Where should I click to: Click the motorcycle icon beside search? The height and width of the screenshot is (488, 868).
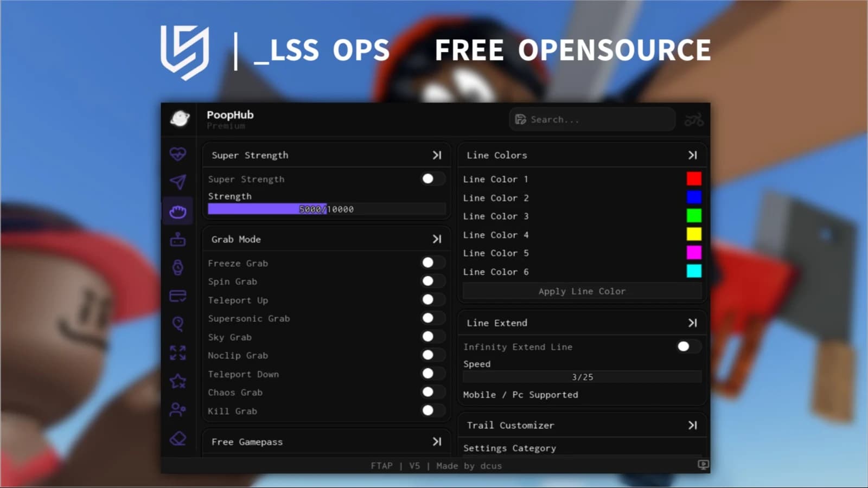[694, 119]
